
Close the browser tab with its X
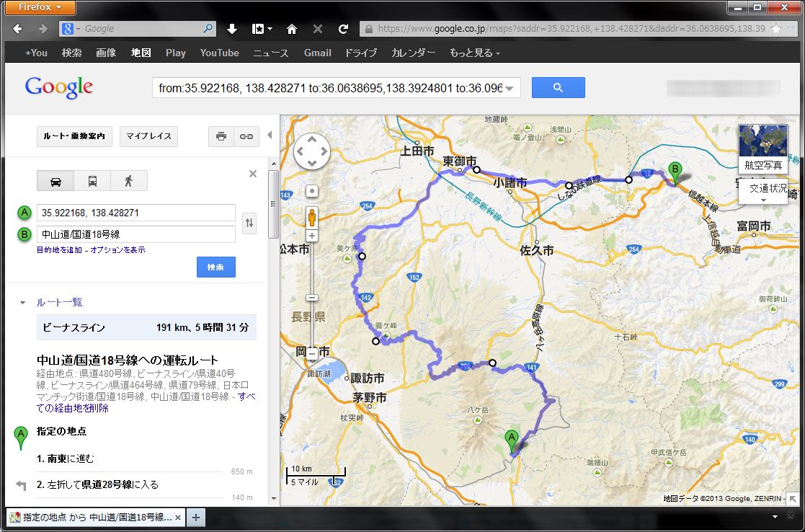click(178, 517)
